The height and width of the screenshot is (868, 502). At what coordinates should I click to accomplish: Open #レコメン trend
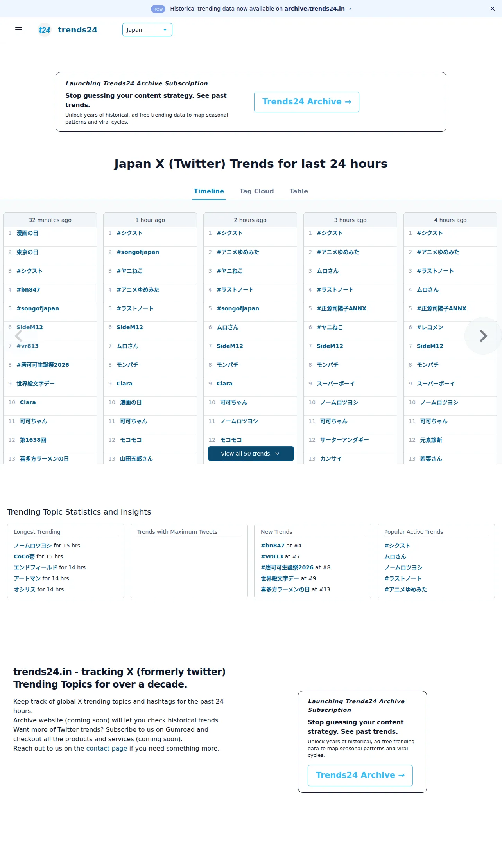click(430, 327)
